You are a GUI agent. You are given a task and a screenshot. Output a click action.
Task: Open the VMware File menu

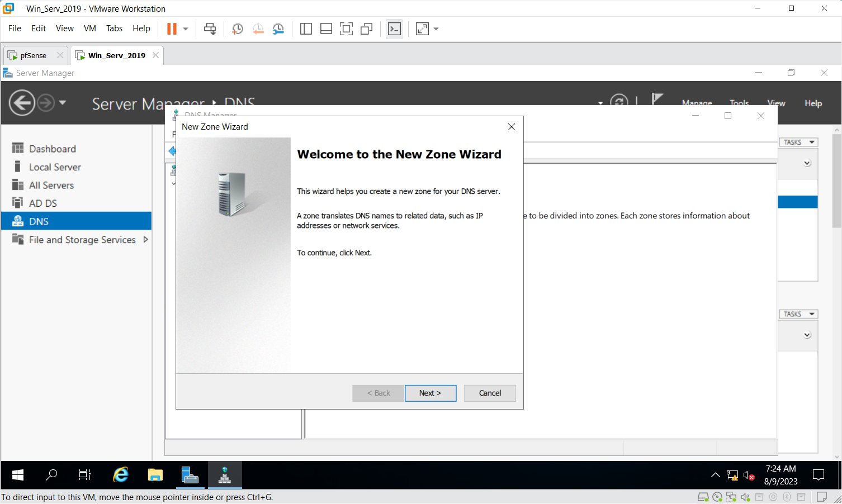coord(15,28)
